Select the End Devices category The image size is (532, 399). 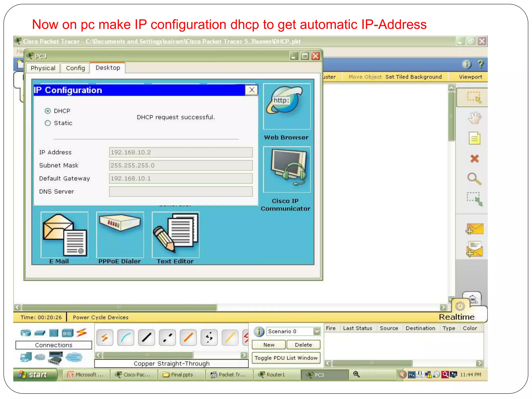[26, 357]
